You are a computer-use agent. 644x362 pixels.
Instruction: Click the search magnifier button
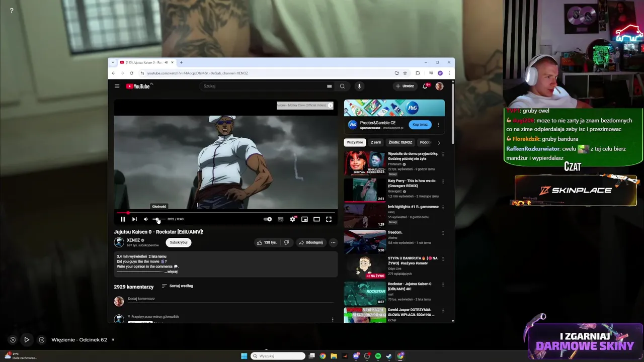tap(342, 86)
